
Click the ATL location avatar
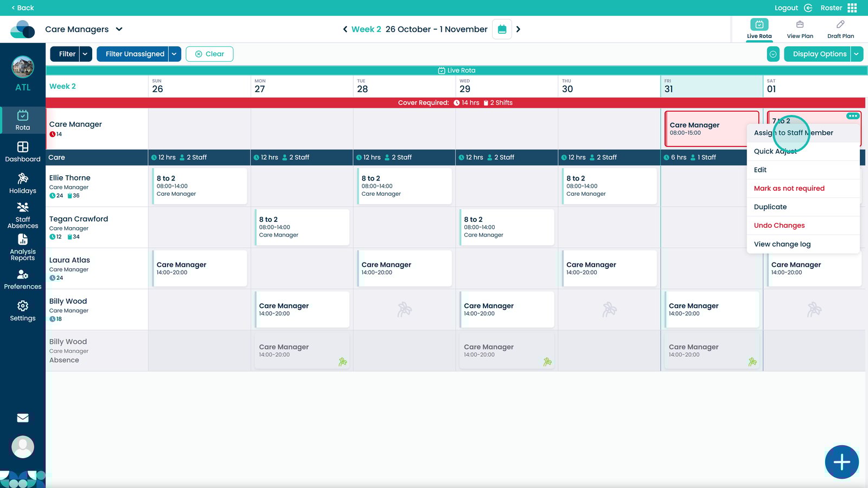click(x=23, y=67)
